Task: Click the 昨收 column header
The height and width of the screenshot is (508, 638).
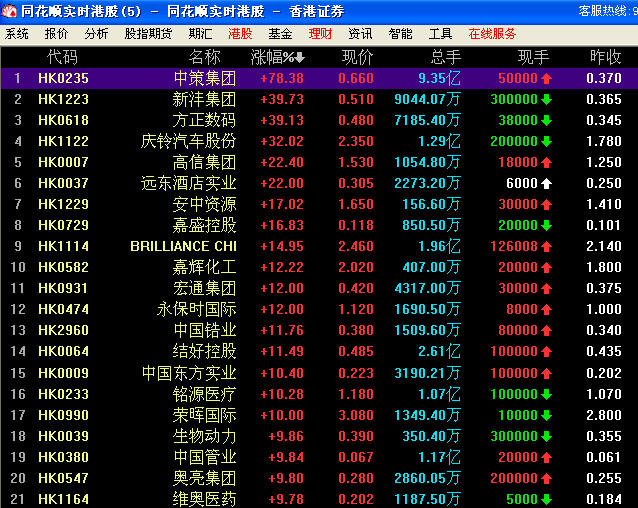Action: [605, 57]
